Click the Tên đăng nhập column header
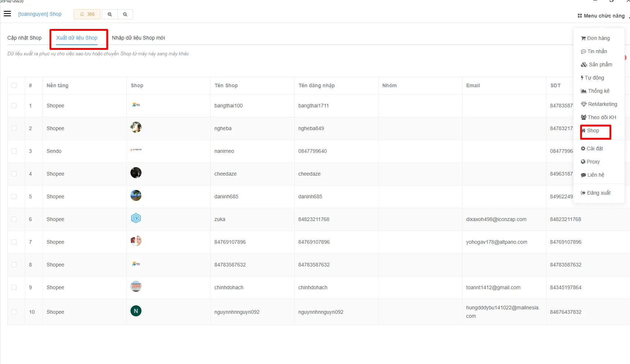 point(317,85)
